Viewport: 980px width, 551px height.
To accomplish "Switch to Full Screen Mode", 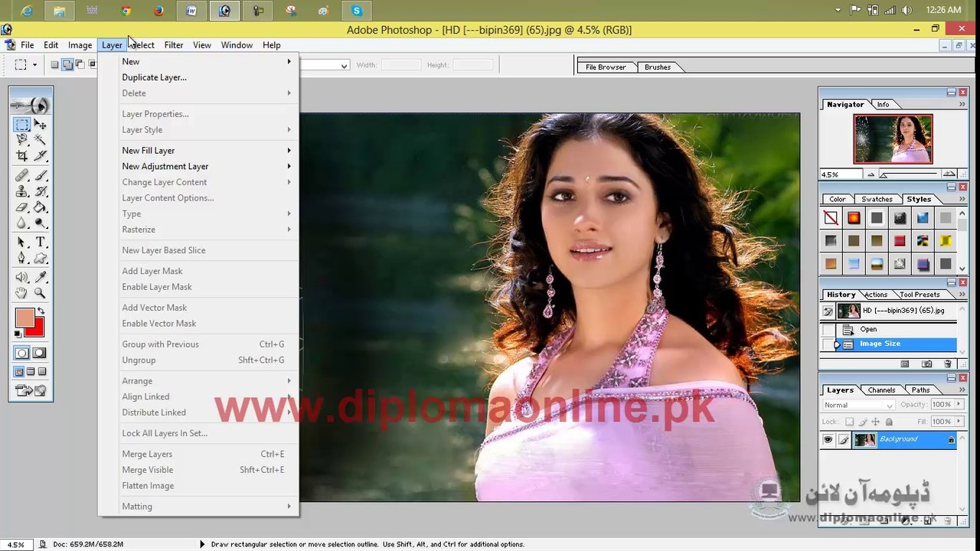I will 42,372.
